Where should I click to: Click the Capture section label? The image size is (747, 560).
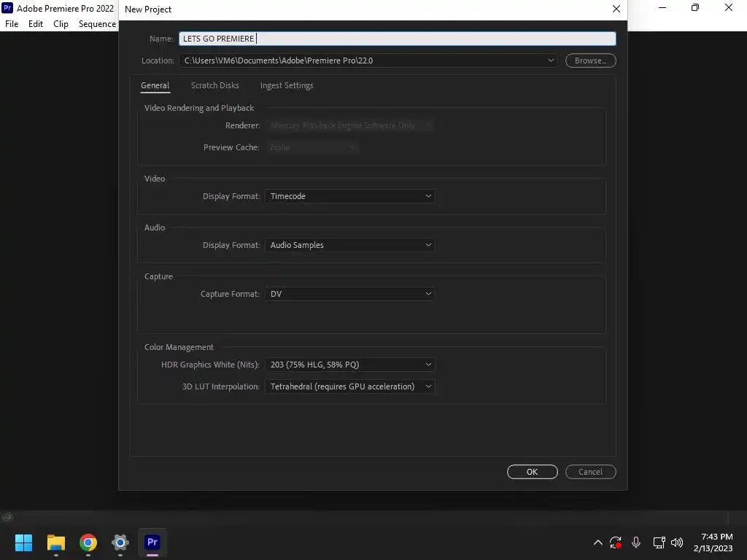[158, 276]
